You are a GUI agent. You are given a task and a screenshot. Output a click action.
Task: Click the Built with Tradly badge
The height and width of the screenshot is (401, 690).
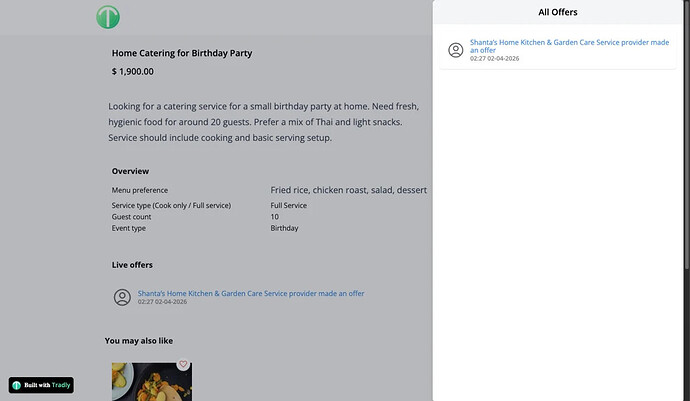coord(41,385)
